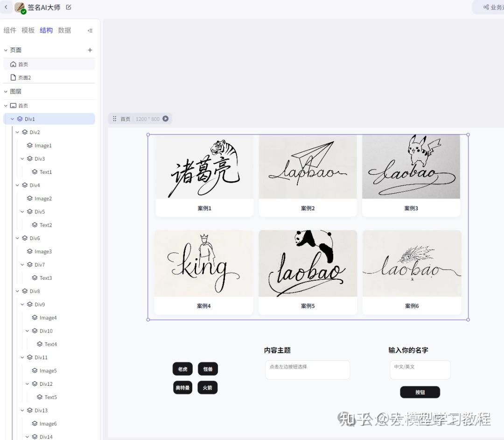
Task: Collapse the Div8 tree node
Action: click(17, 291)
